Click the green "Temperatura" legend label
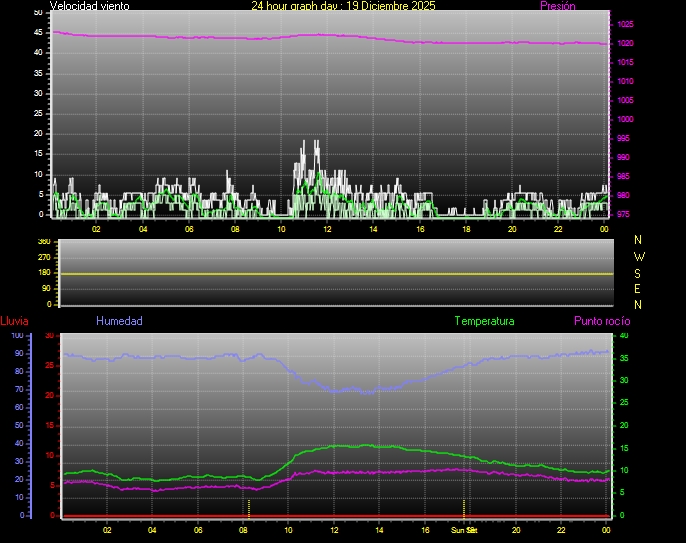Viewport: 686px width, 543px height. pos(484,321)
